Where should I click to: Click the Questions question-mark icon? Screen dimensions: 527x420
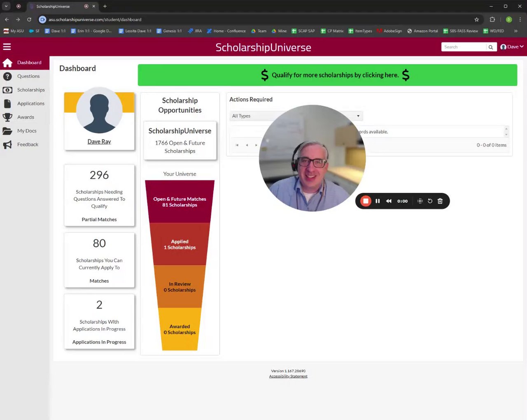7,76
